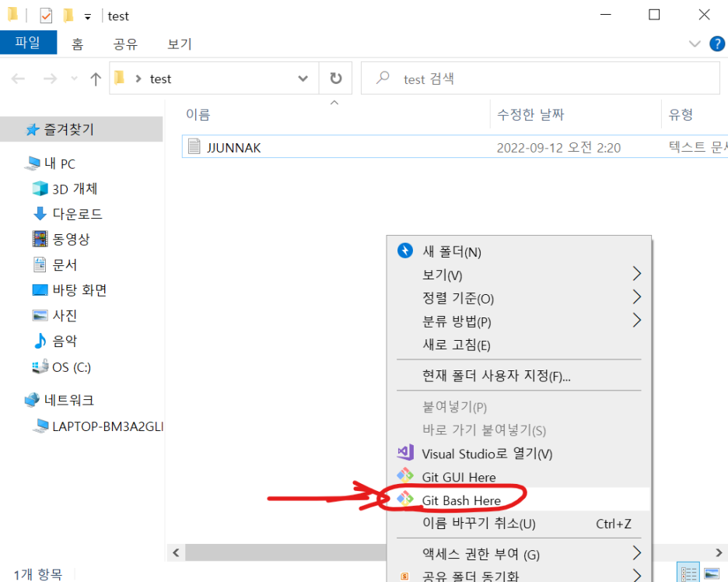Image resolution: width=728 pixels, height=582 pixels.
Task: Open the 홈 ribbon tab
Action: [x=78, y=44]
